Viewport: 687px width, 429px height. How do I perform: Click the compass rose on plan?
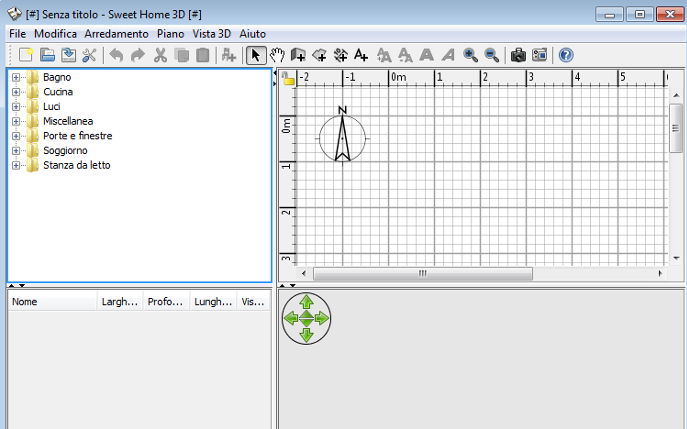pyautogui.click(x=342, y=138)
